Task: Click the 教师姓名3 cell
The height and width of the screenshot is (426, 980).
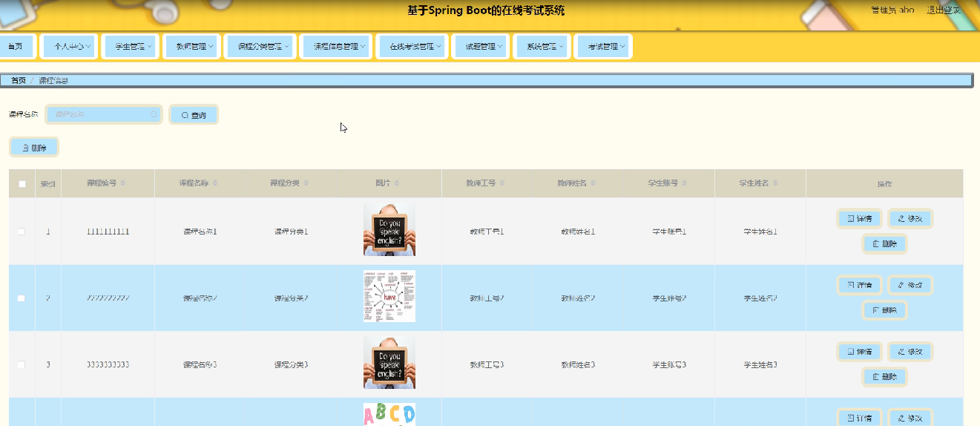Action: [578, 364]
